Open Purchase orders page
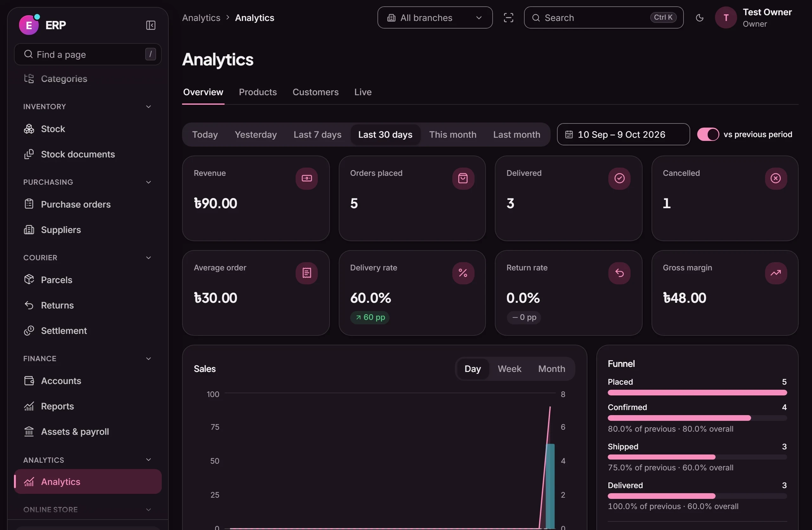 [88, 204]
